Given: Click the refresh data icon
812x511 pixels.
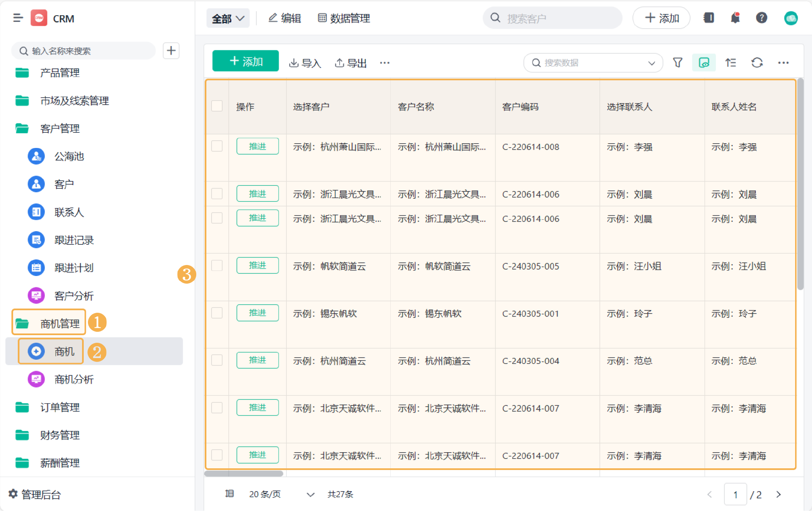Looking at the screenshot, I should (x=757, y=63).
